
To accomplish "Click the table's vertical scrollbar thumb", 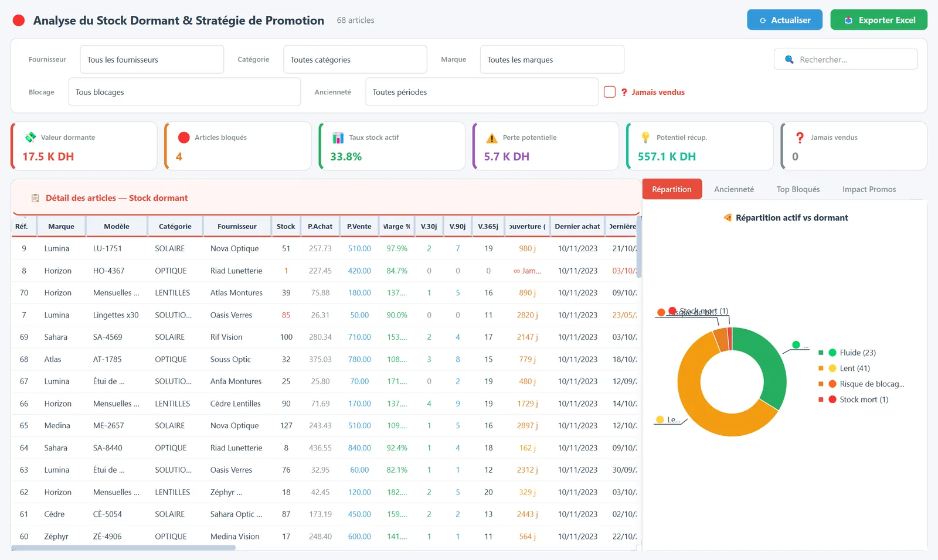I will tap(639, 247).
